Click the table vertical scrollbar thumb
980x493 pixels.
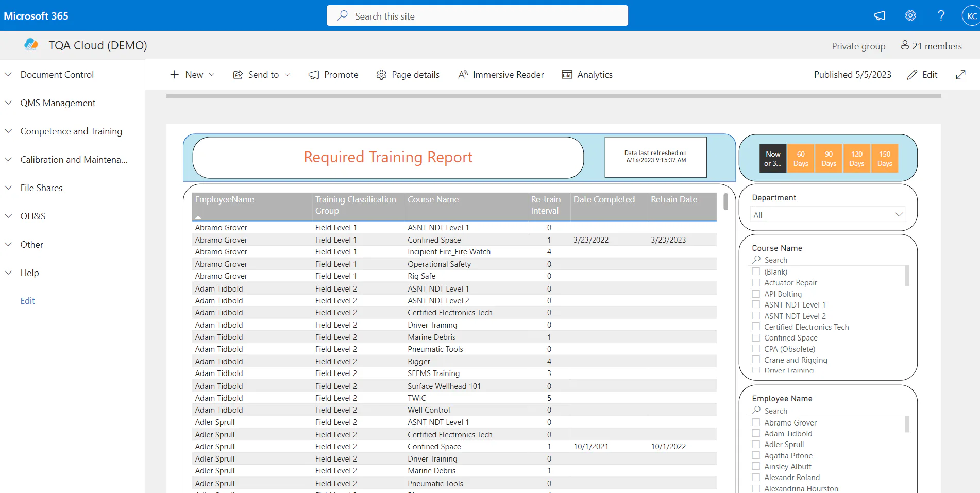tap(725, 201)
